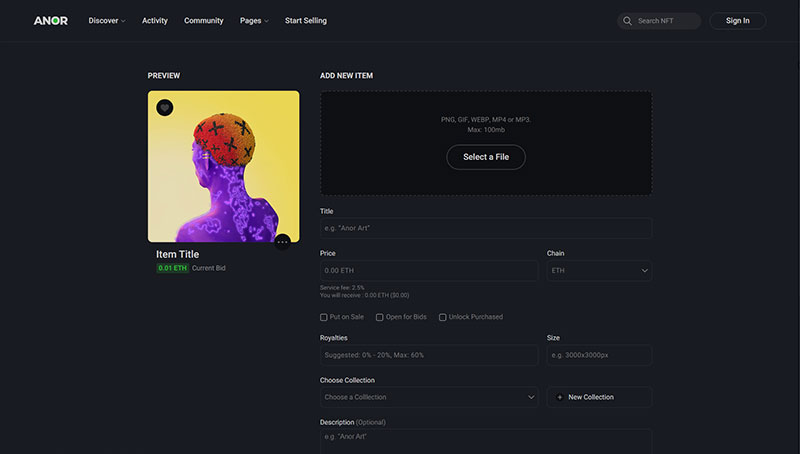Click the 'PNG, GIF, WEBP, MP4 or MP3' text
Screen dimensions: 800x454
pos(486,120)
